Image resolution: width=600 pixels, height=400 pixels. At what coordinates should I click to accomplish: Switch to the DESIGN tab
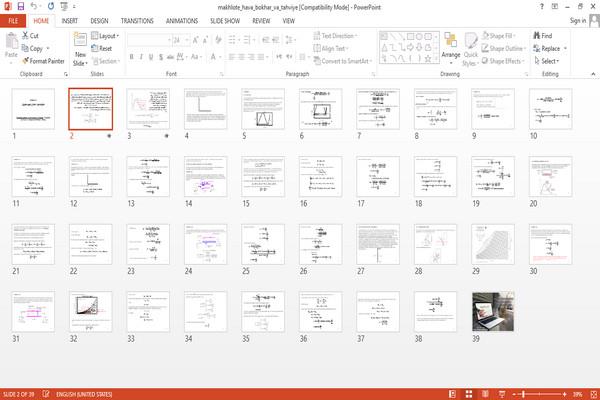click(x=99, y=21)
